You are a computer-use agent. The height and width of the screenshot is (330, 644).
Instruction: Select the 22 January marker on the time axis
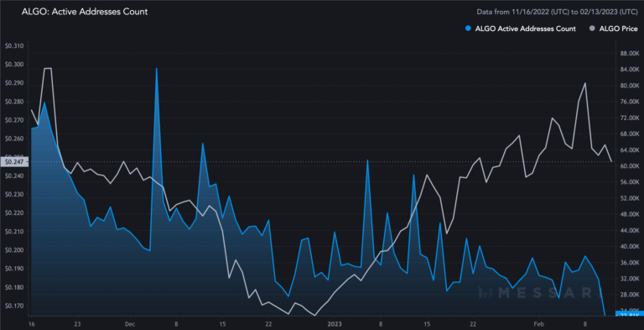[473, 323]
